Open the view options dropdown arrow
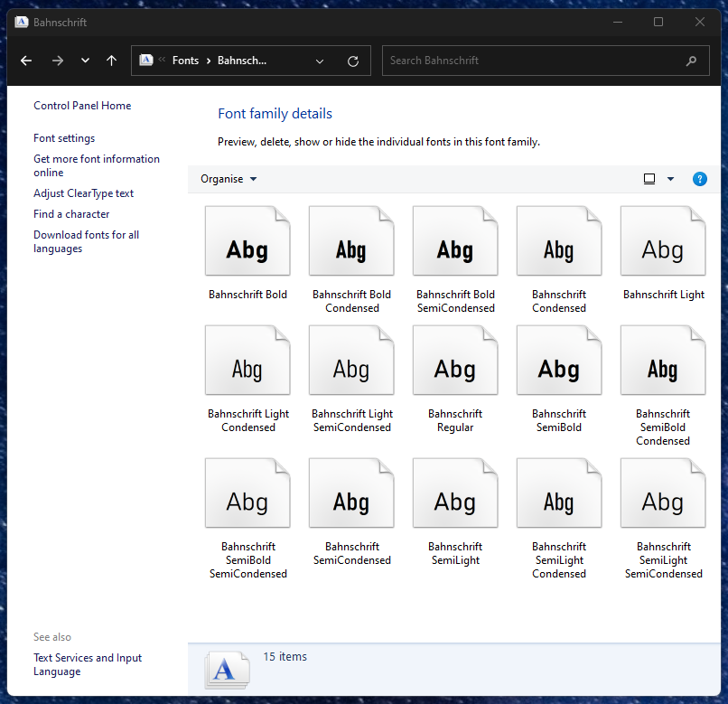Image resolution: width=728 pixels, height=704 pixels. 670,179
